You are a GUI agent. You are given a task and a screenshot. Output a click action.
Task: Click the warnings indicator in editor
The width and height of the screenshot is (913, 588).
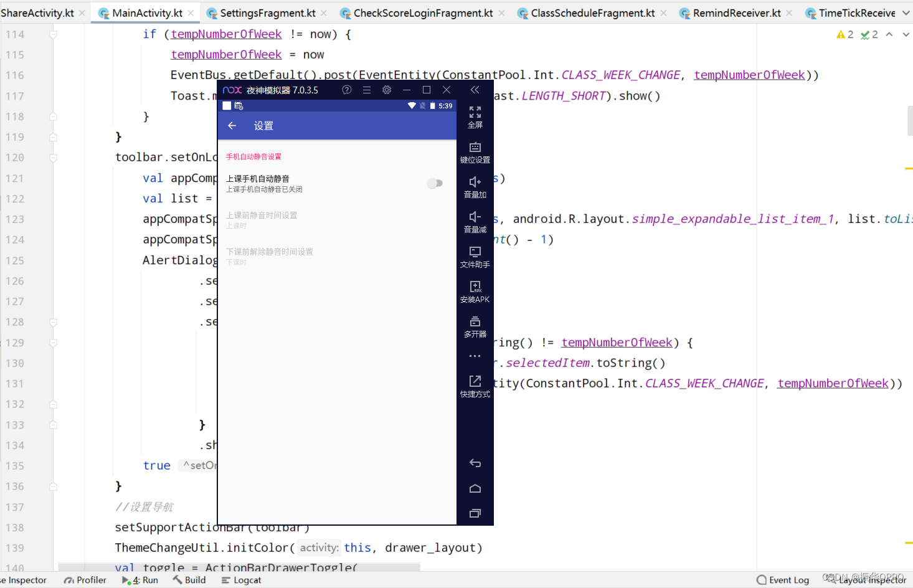845,34
